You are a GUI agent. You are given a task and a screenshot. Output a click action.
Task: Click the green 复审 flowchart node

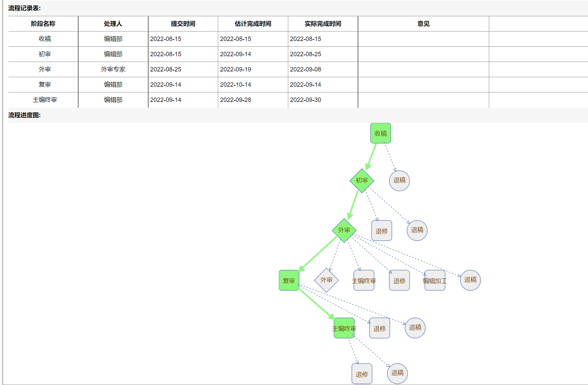pyautogui.click(x=289, y=280)
